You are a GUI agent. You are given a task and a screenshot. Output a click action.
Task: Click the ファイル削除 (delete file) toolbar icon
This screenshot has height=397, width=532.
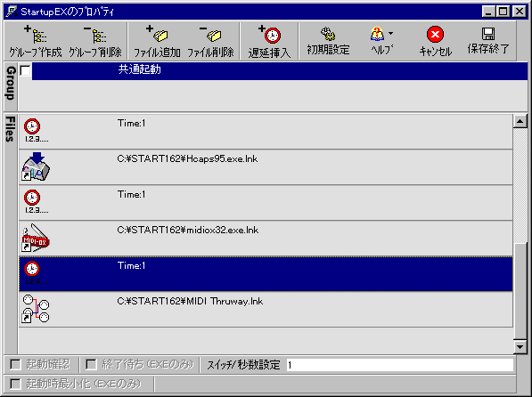click(210, 34)
